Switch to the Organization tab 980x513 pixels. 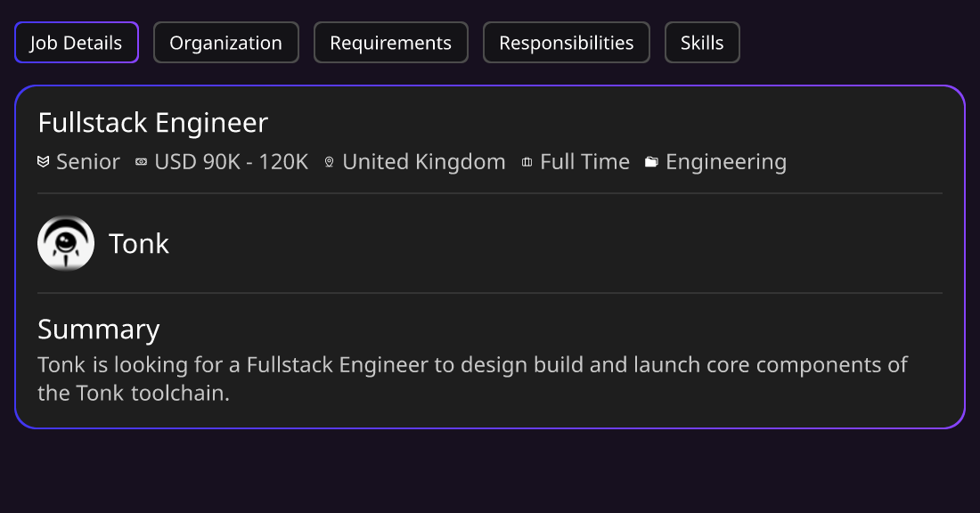click(225, 43)
